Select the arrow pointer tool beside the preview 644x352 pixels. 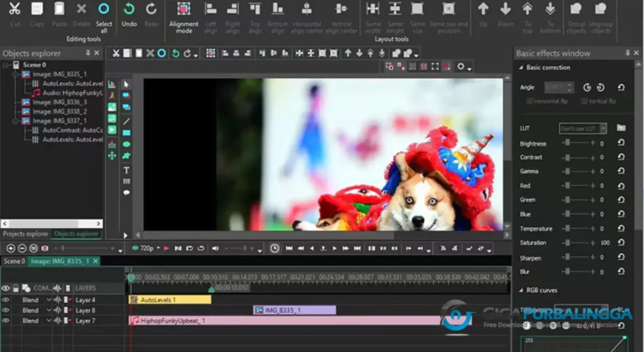coord(126,84)
